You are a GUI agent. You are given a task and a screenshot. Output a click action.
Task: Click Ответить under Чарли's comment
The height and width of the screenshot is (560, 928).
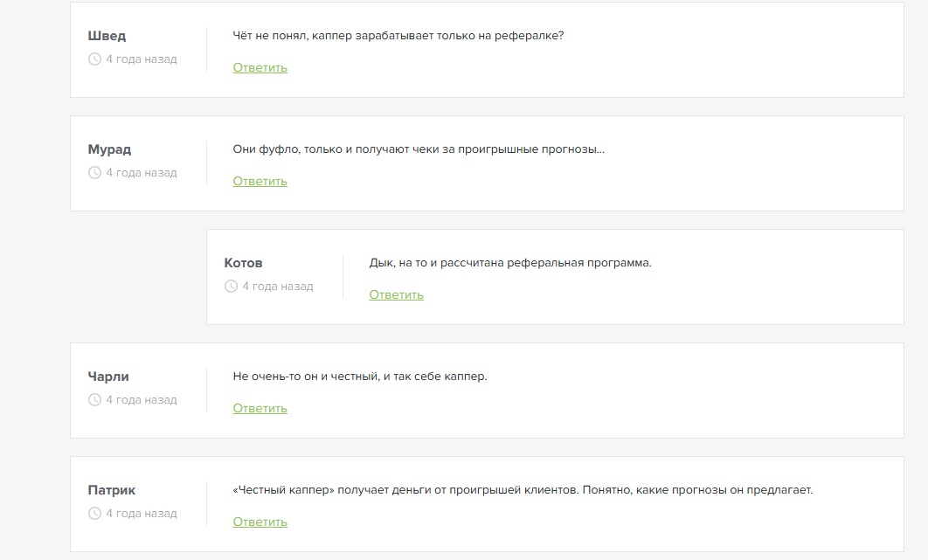pyautogui.click(x=260, y=409)
